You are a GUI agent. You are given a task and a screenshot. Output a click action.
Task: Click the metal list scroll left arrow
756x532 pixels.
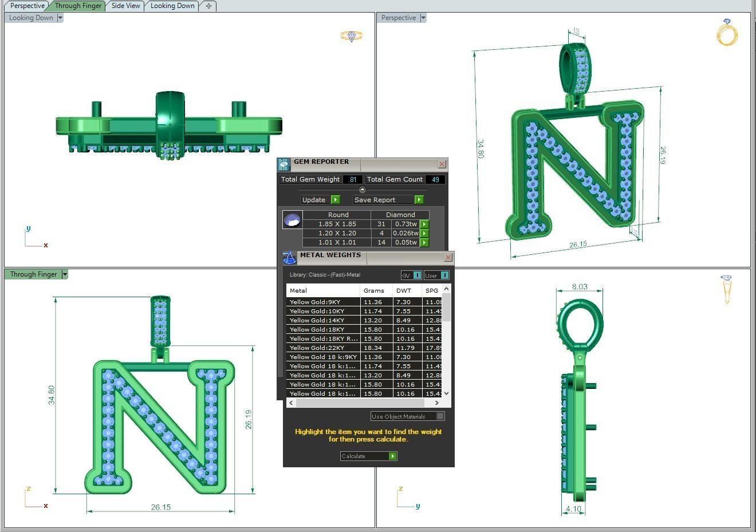pyautogui.click(x=291, y=403)
